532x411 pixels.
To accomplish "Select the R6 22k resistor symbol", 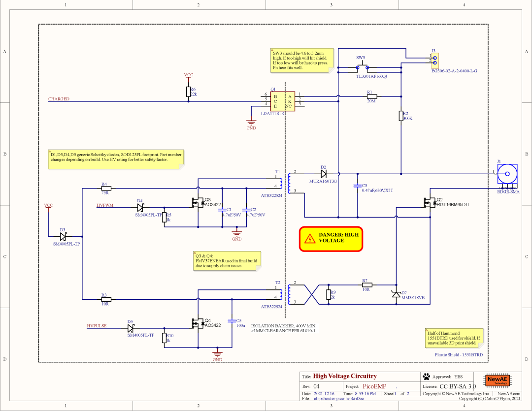I will pyautogui.click(x=188, y=92).
